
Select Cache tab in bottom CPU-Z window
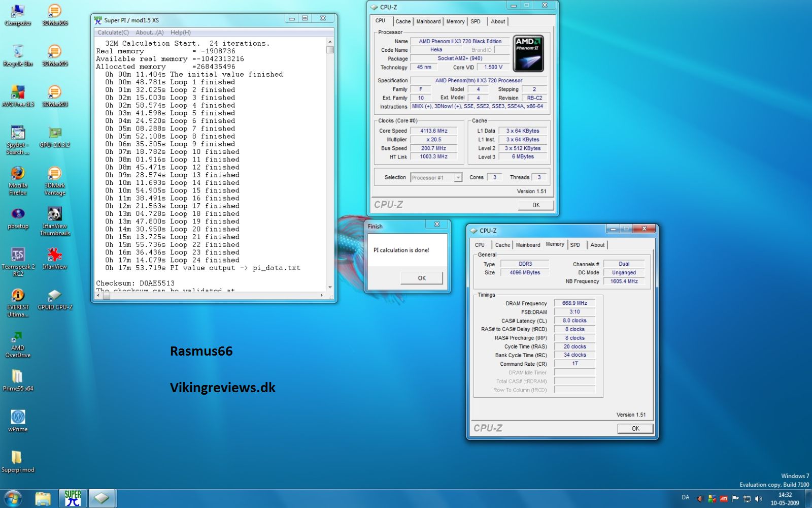click(x=502, y=245)
